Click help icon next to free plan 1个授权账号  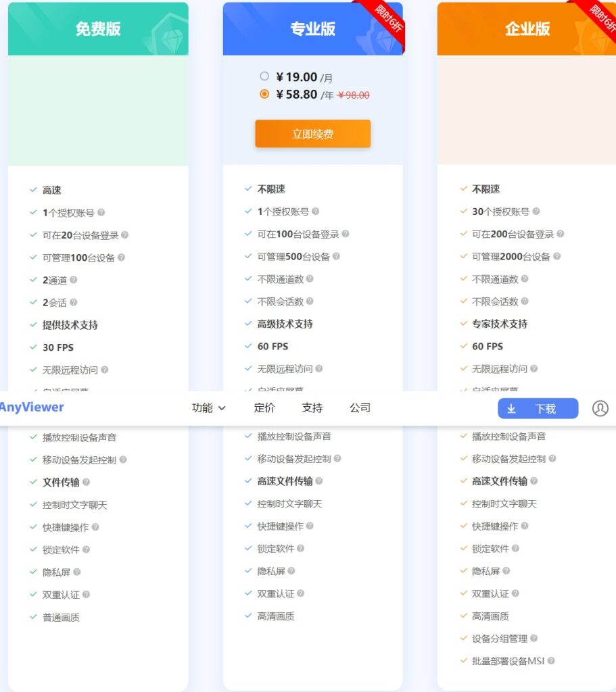(101, 212)
